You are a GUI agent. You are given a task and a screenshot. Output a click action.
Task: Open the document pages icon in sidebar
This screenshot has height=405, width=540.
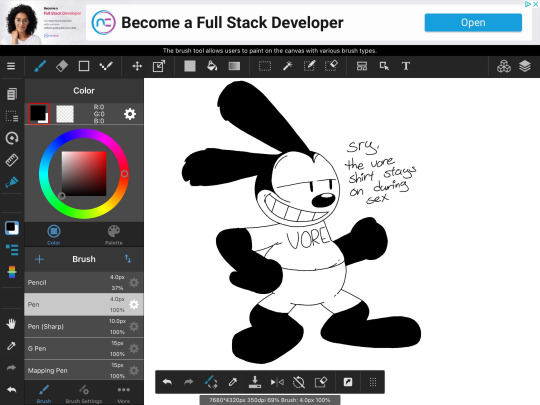[12, 94]
